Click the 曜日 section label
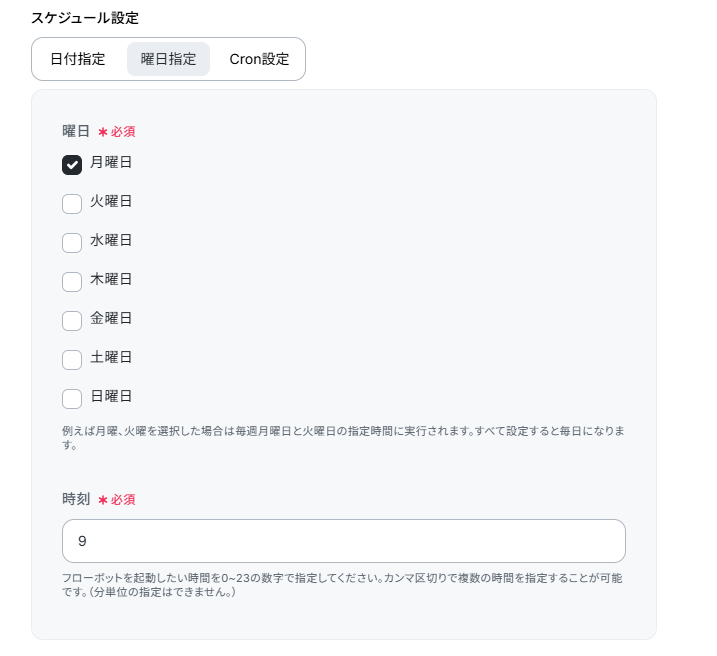Screen dimensions: 717x656 76,131
